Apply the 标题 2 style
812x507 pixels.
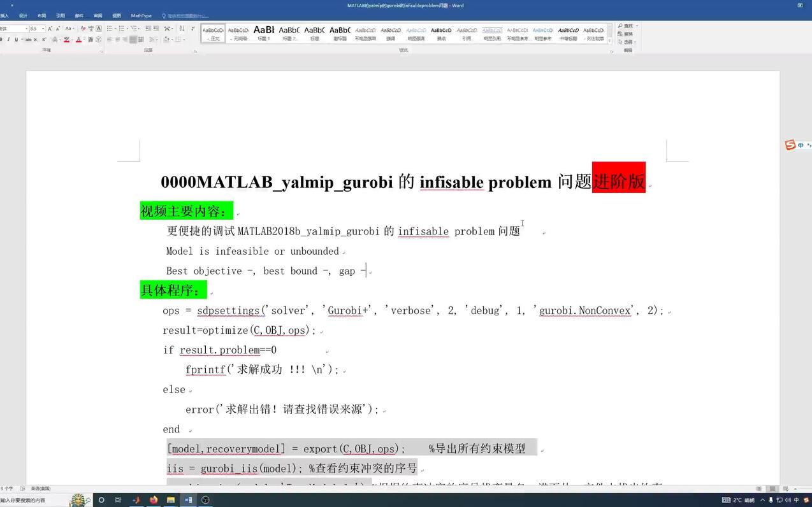289,34
